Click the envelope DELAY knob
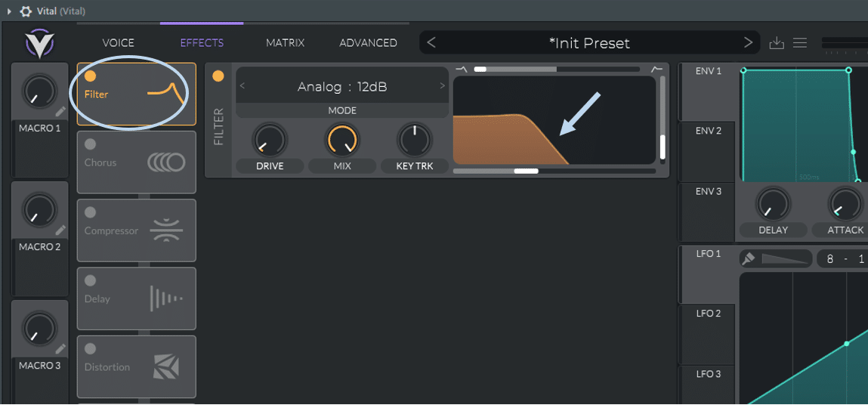 774,204
